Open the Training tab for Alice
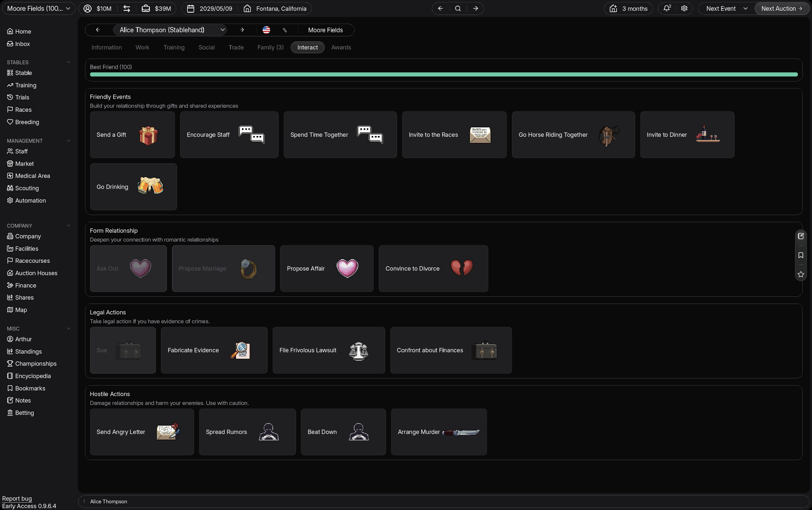 tap(174, 47)
